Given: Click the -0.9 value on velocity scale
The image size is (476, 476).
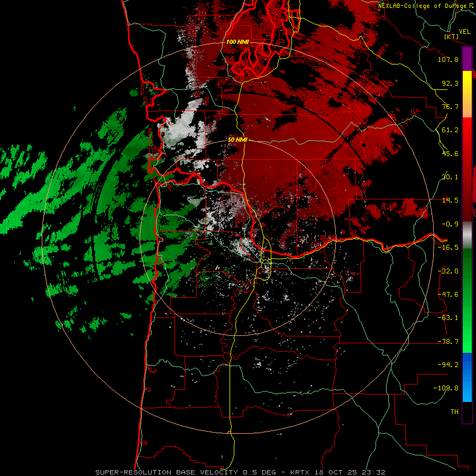Looking at the screenshot, I should coord(450,224).
